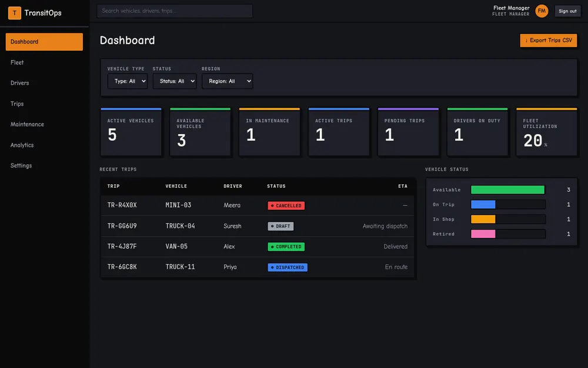Open the Vehicle Type dropdown
The height and width of the screenshot is (368, 588).
tap(128, 81)
